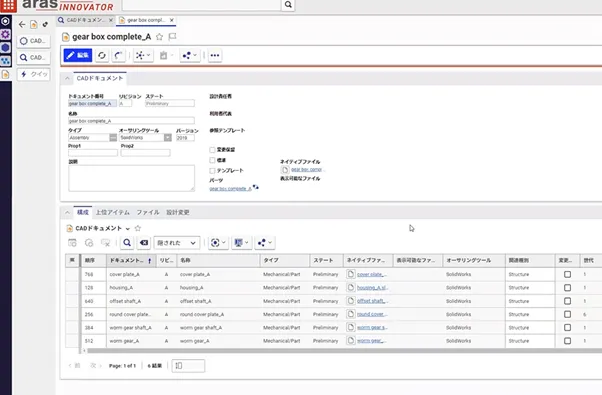The image size is (602, 395).
Task: Open the share dropdown in grid toolbar
Action: (265, 243)
